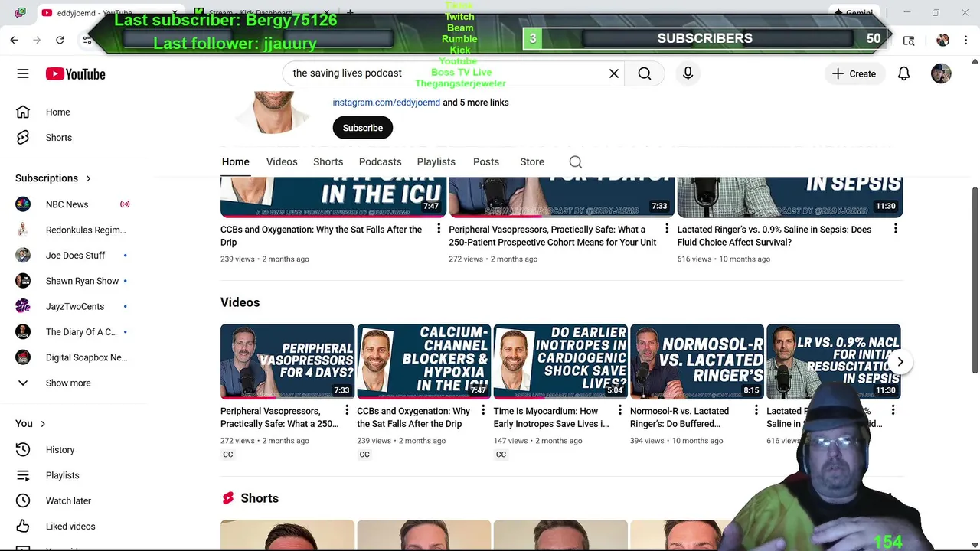This screenshot has width=980, height=551.
Task: Open the channel Videos tab
Action: [282, 162]
